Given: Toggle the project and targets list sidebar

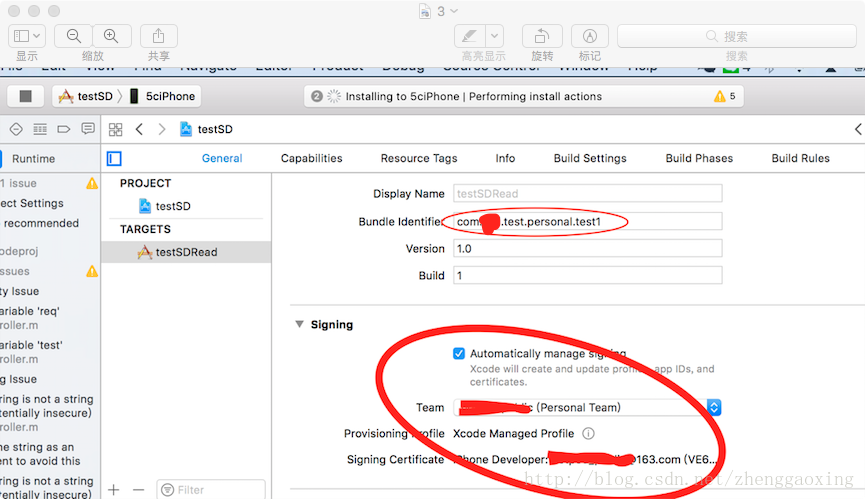Looking at the screenshot, I should [114, 159].
